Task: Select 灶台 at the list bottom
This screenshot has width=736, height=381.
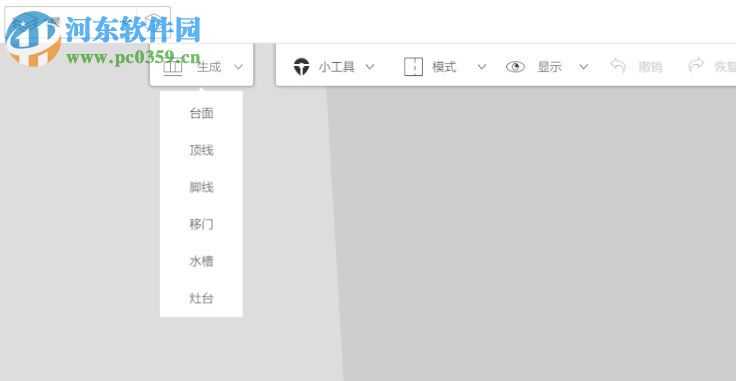Action: pyautogui.click(x=201, y=298)
